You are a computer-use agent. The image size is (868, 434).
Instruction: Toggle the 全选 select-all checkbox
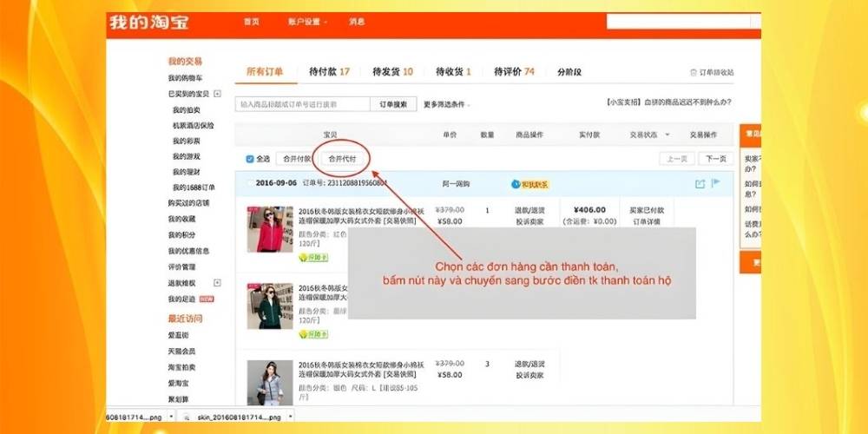(250, 159)
